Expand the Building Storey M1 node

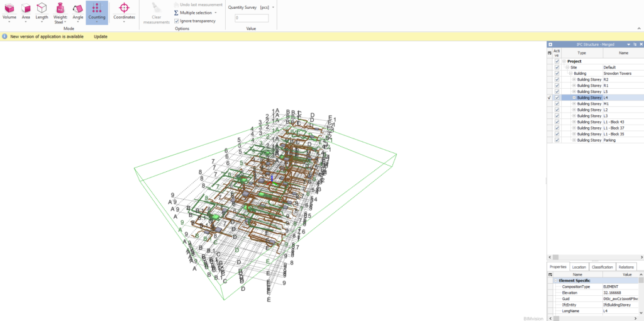574,104
